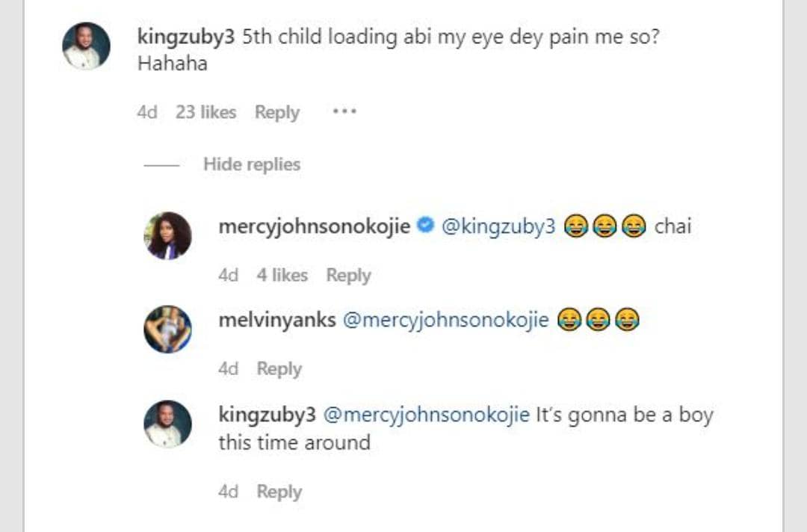Click the @kingzuby3 mention in mercyjohnsonokojie's reply
Image resolution: width=807 pixels, height=532 pixels.
coord(498,227)
